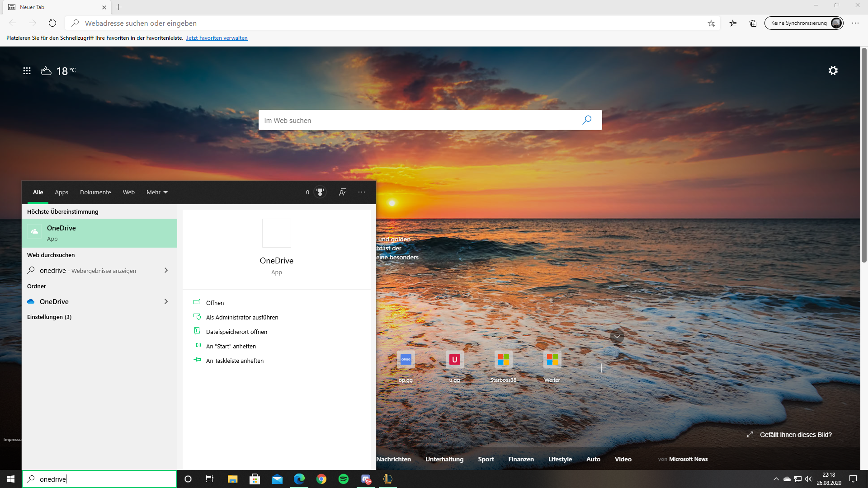Screen dimensions: 868x488
Task: Click the web search magnifier button
Action: point(587,120)
